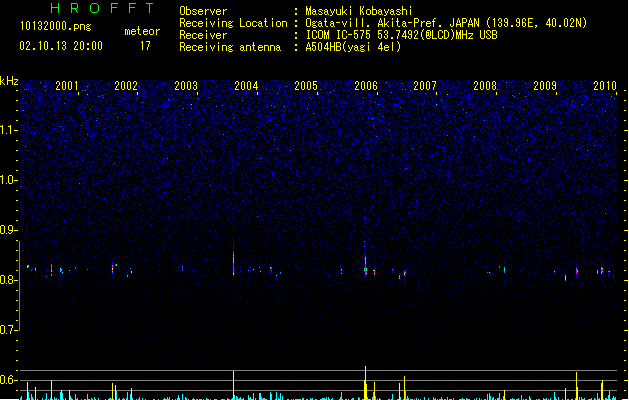Click the 0.6 kHz axis label
This screenshot has height=400, width=629.
8,380
